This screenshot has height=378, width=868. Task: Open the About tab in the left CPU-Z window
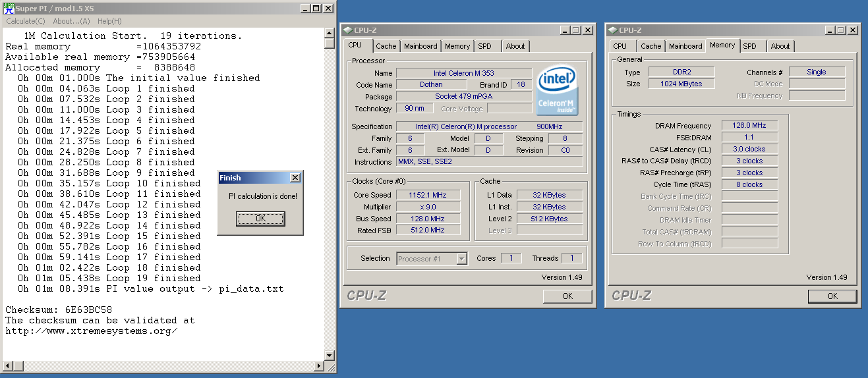(x=515, y=46)
